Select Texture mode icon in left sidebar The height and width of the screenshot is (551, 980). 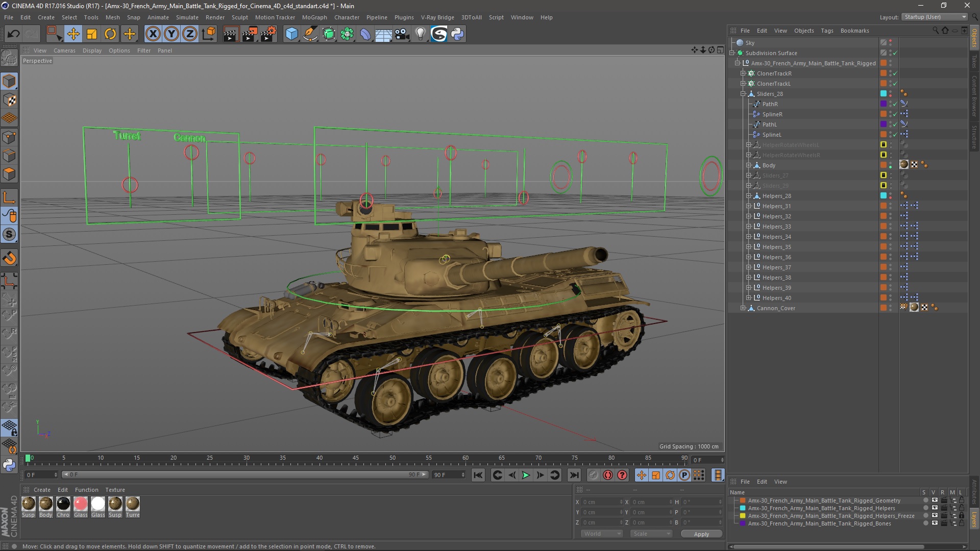(x=9, y=100)
